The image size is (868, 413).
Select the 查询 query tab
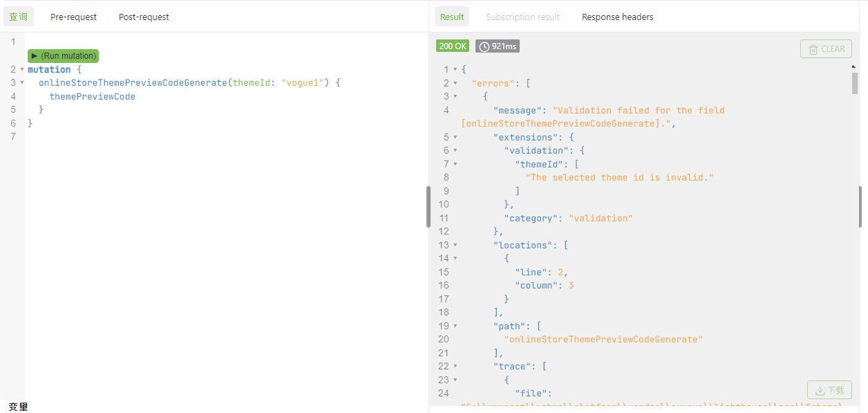19,17
